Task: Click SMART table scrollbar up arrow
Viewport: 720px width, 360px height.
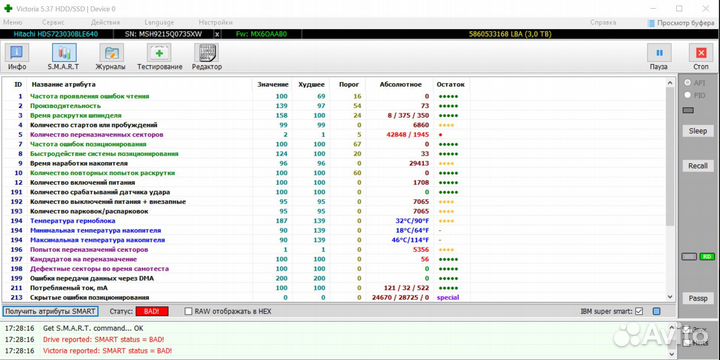Action: 669,83
